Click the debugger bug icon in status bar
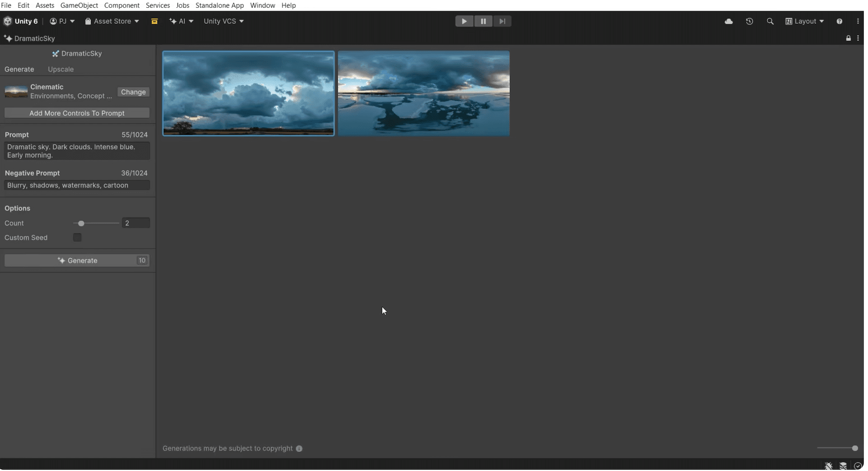 point(828,466)
